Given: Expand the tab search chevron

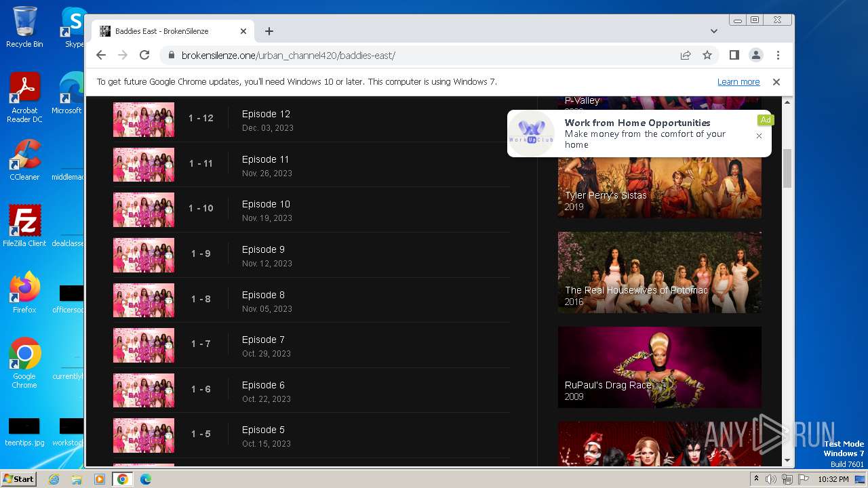Looking at the screenshot, I should [714, 31].
